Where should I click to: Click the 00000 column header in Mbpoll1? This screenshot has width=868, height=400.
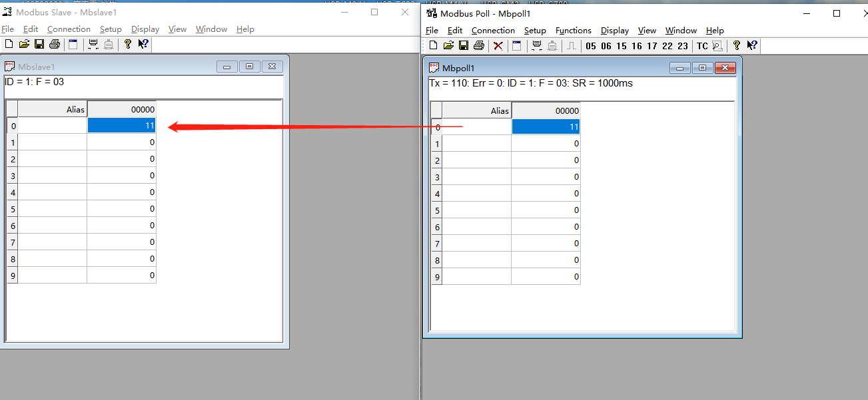546,110
